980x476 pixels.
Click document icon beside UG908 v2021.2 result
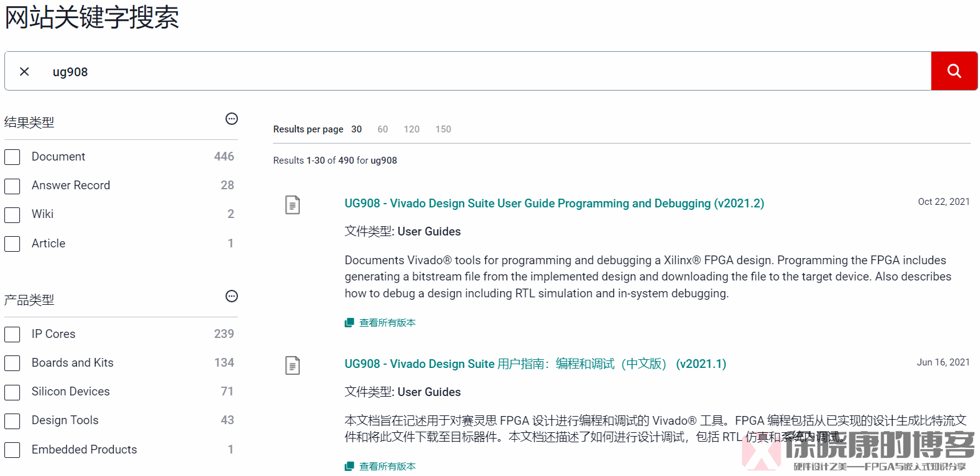coord(292,205)
